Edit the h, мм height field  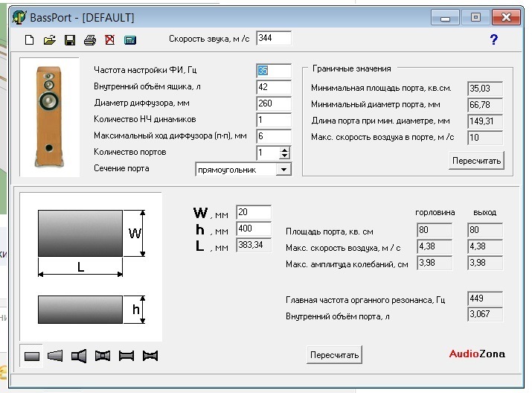tap(254, 229)
